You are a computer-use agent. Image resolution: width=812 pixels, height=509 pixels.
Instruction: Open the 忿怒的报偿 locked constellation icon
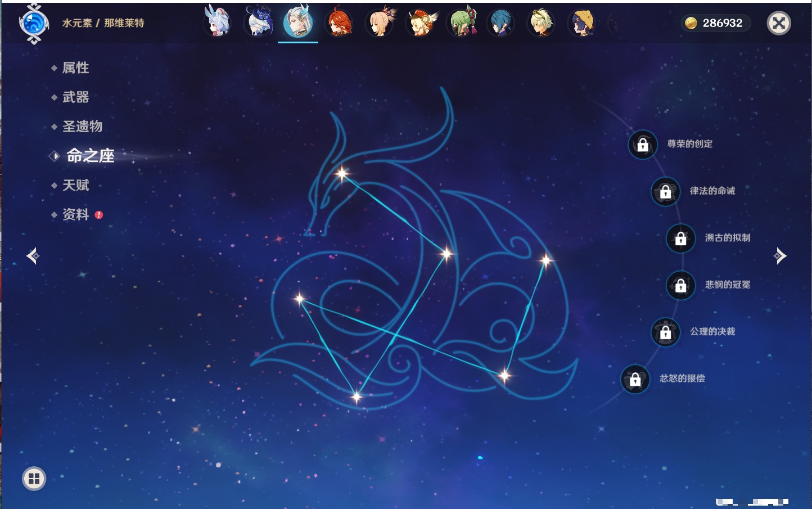(x=635, y=379)
